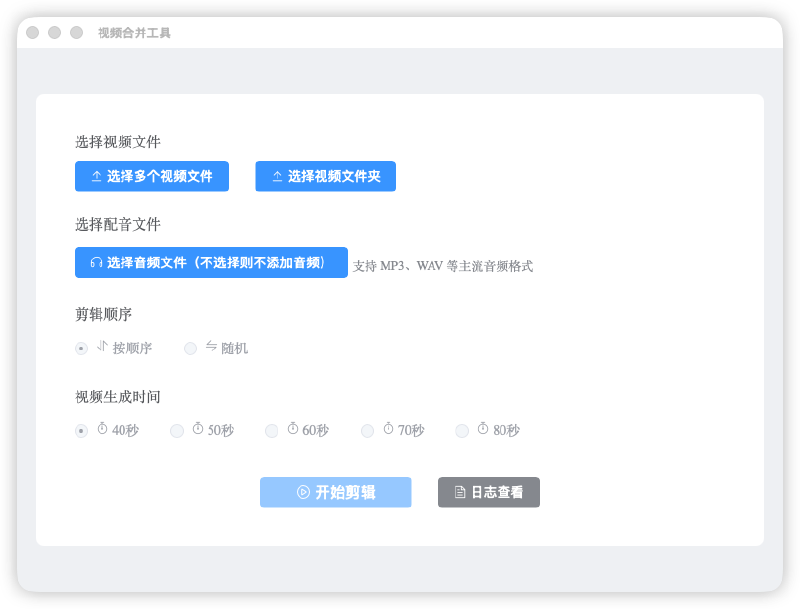This screenshot has height=609, width=800.
Task: Click upload icon on 选择视频文件夹 button
Action: coord(277,176)
